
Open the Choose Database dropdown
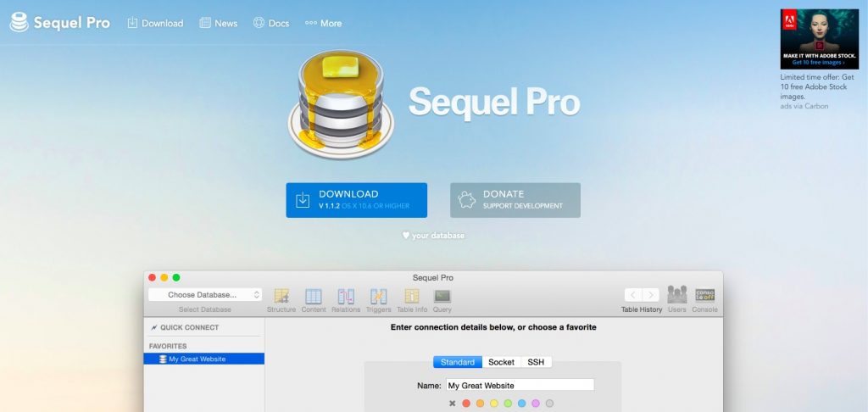coord(205,295)
